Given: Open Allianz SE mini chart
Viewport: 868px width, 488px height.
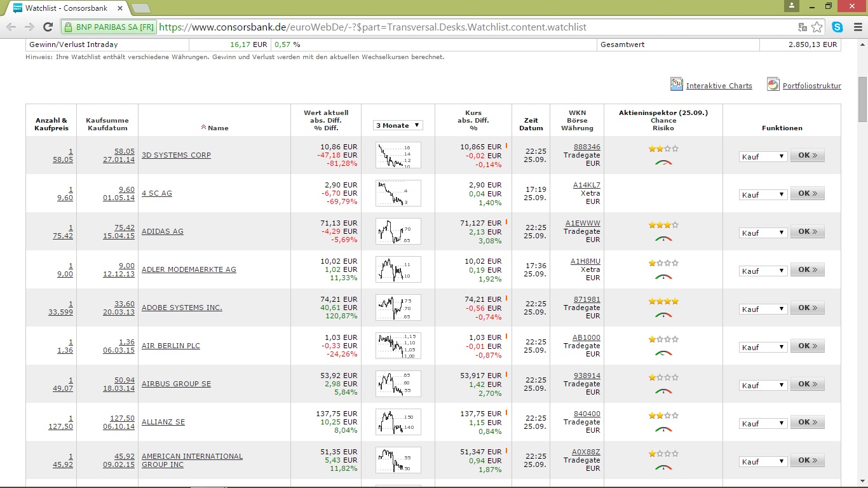Looking at the screenshot, I should pyautogui.click(x=398, y=422).
